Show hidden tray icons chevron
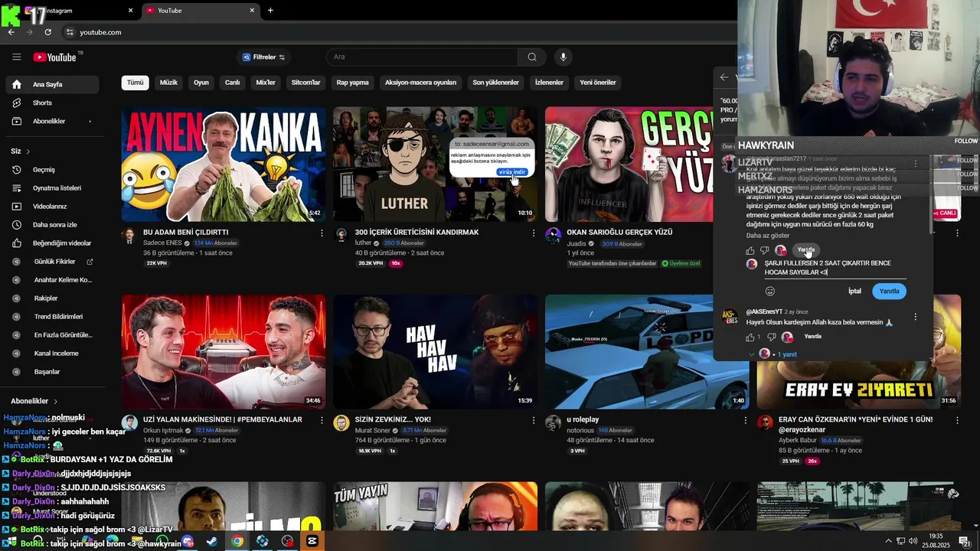The height and width of the screenshot is (551, 980). (888, 541)
